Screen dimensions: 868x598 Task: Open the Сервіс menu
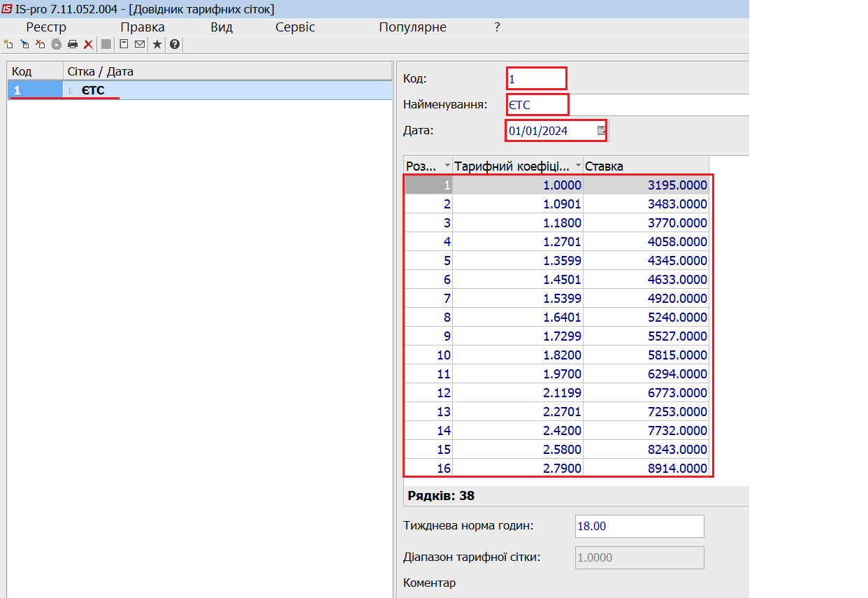pos(296,27)
